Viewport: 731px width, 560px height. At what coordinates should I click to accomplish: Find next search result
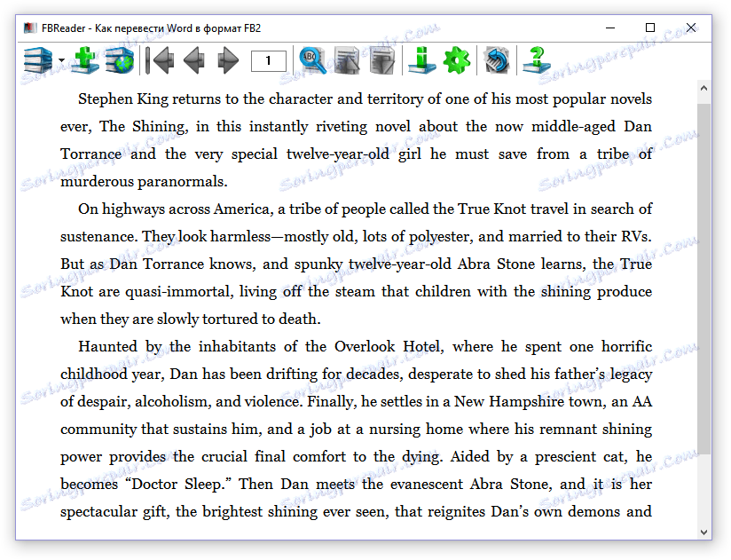(x=381, y=60)
